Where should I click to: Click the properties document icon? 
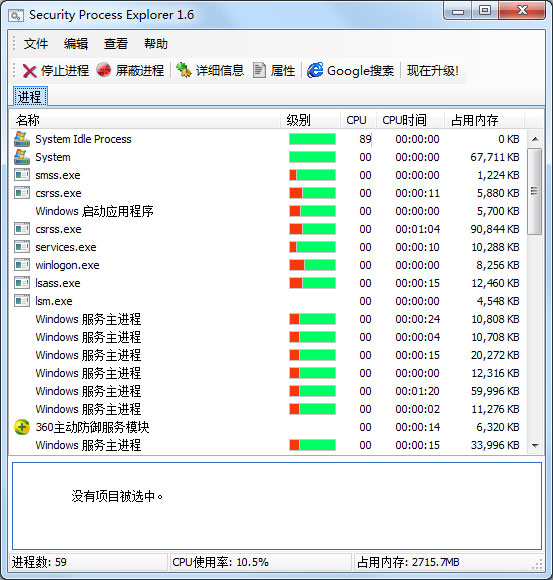pos(259,70)
